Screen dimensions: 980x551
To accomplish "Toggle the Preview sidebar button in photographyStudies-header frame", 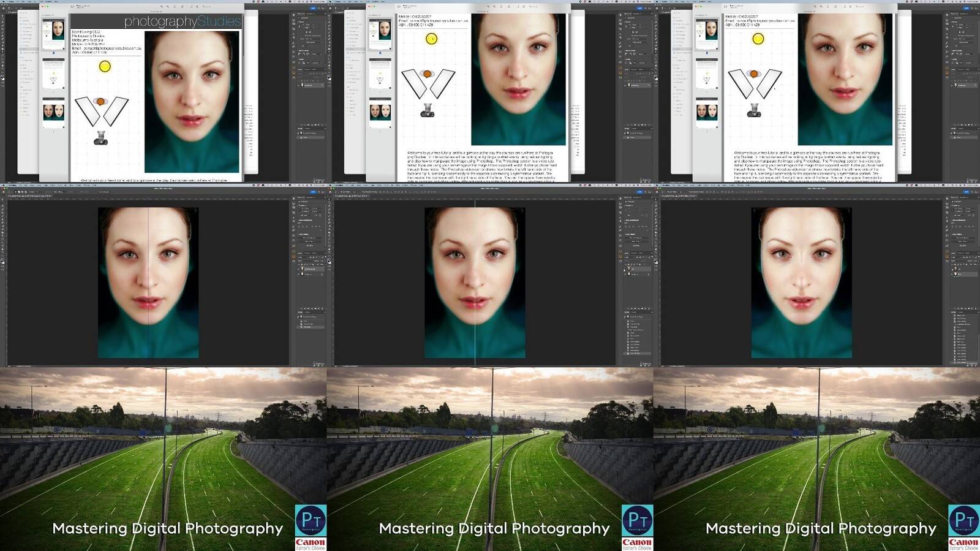I will 72,7.
